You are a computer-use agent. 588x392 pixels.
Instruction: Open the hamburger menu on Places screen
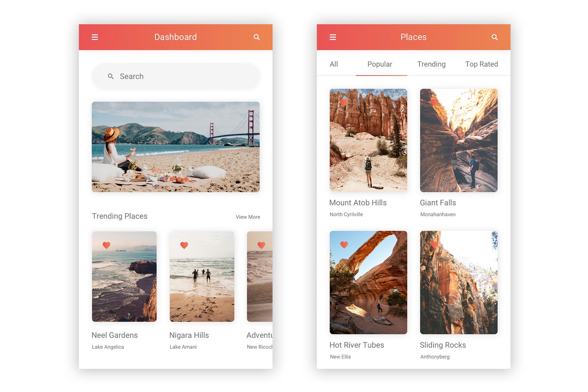click(x=333, y=37)
